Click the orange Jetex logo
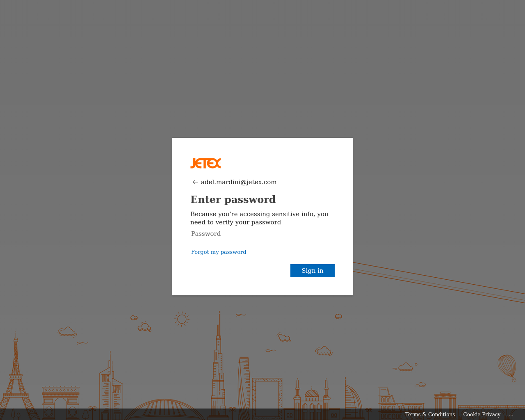Image resolution: width=525 pixels, height=420 pixels. click(x=205, y=163)
